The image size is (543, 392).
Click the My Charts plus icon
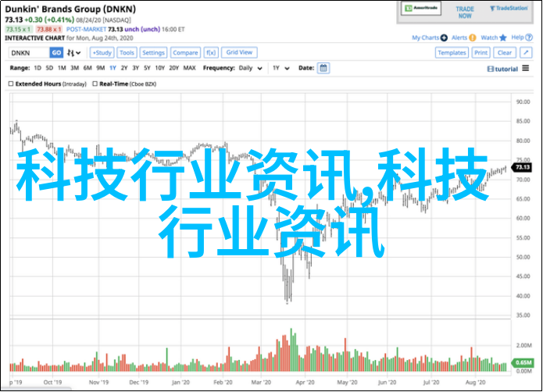(x=444, y=37)
